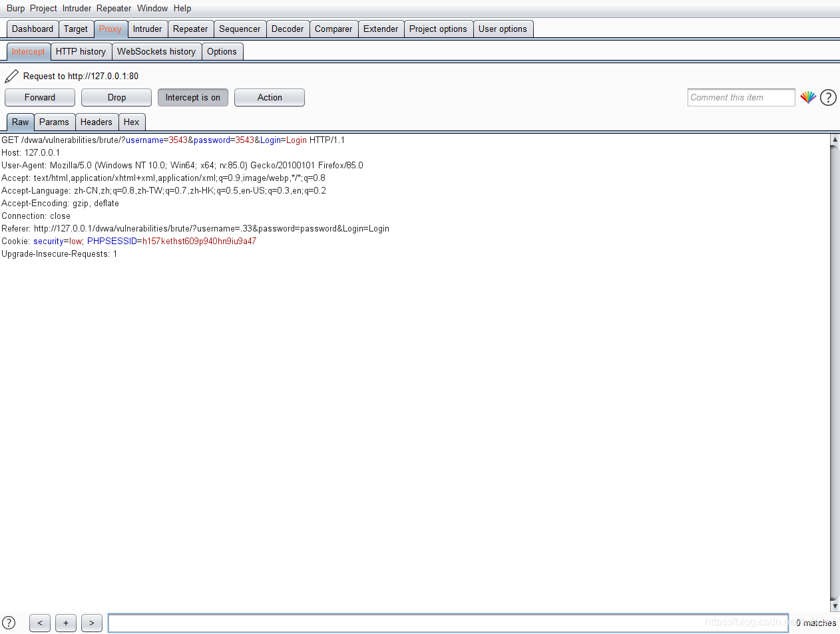Click the help icon next to comment field
Screen dimensions: 840x634
(828, 98)
